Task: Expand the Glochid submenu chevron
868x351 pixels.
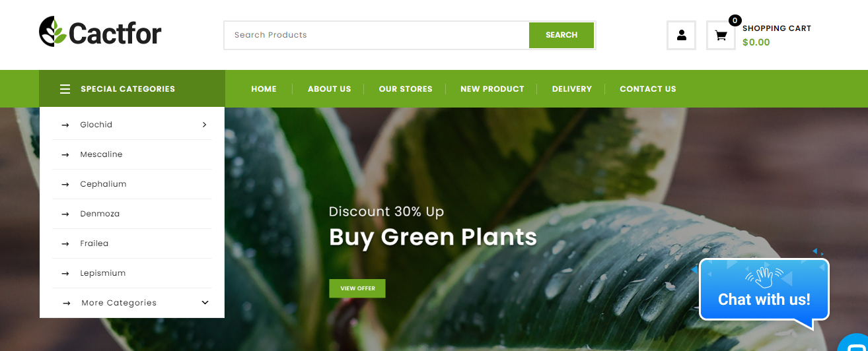Action: [x=204, y=125]
